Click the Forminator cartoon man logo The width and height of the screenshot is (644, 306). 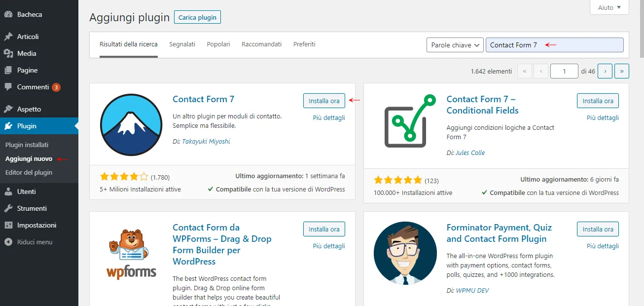pyautogui.click(x=405, y=253)
